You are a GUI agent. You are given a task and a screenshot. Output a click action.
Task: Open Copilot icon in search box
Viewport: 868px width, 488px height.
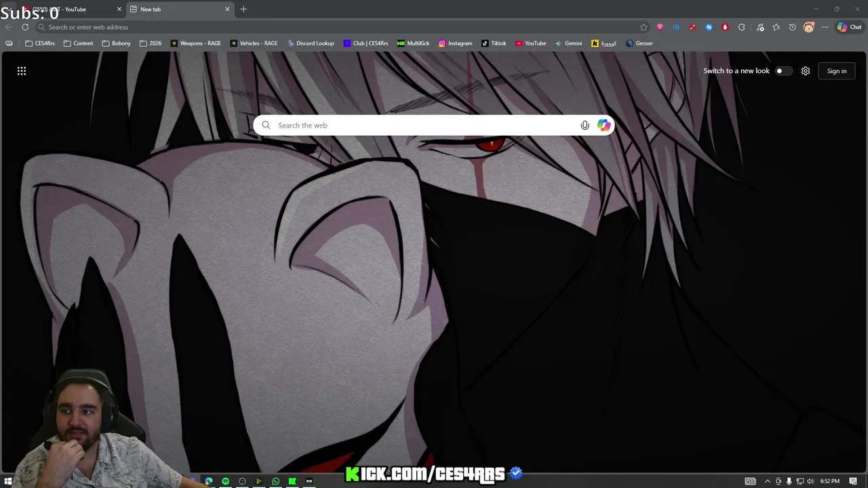pyautogui.click(x=604, y=125)
